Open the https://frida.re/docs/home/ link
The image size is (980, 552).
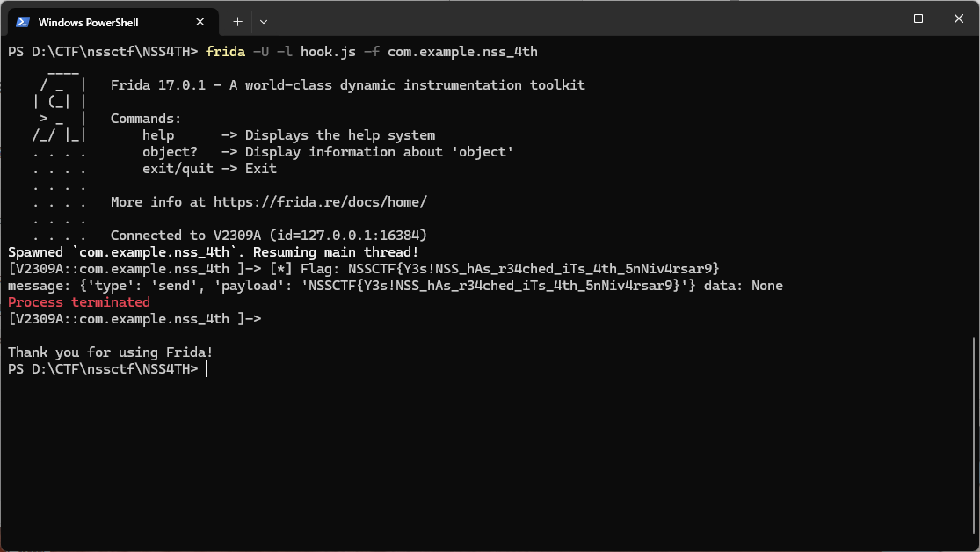pos(320,202)
